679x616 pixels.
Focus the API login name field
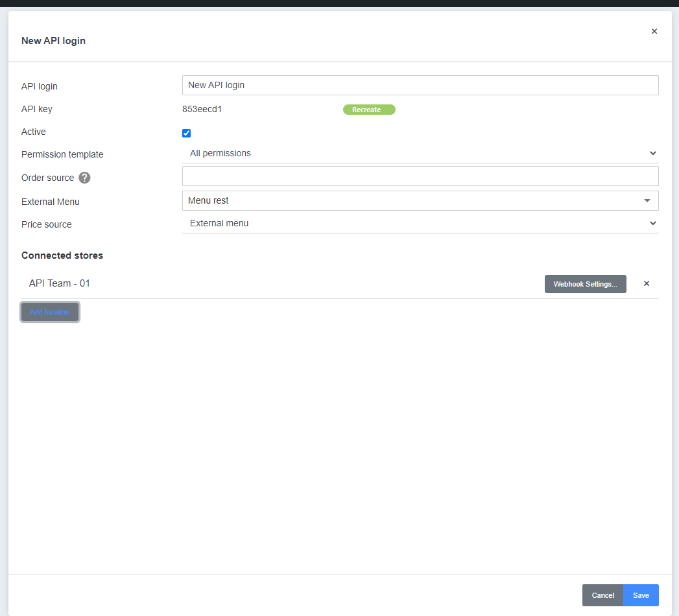(420, 85)
